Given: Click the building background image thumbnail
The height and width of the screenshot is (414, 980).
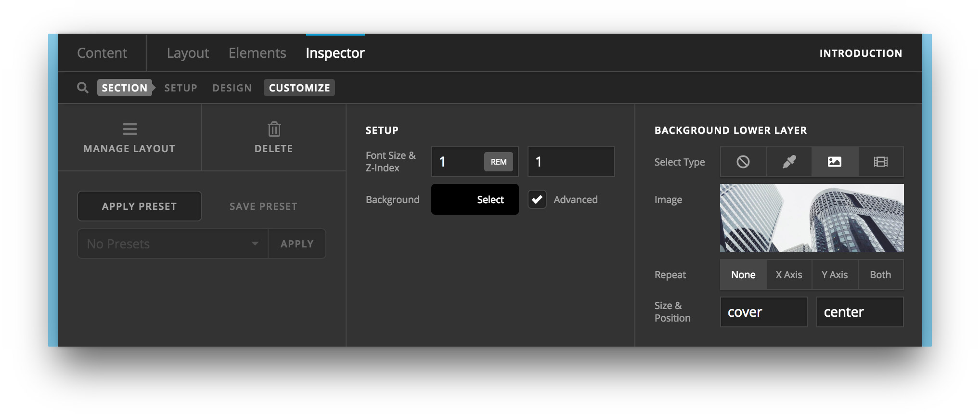Looking at the screenshot, I should 812,218.
